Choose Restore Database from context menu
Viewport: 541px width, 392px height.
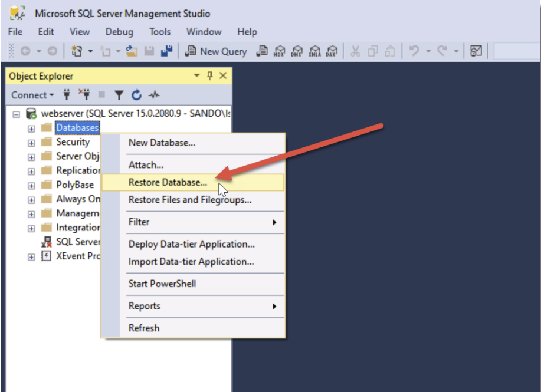point(192,182)
